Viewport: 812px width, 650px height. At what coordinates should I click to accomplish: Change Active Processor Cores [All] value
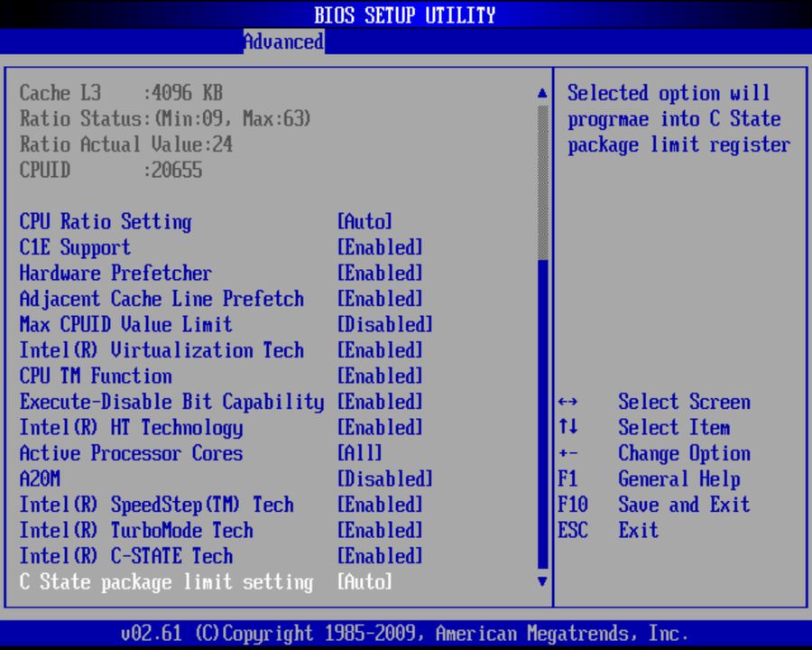click(x=360, y=453)
